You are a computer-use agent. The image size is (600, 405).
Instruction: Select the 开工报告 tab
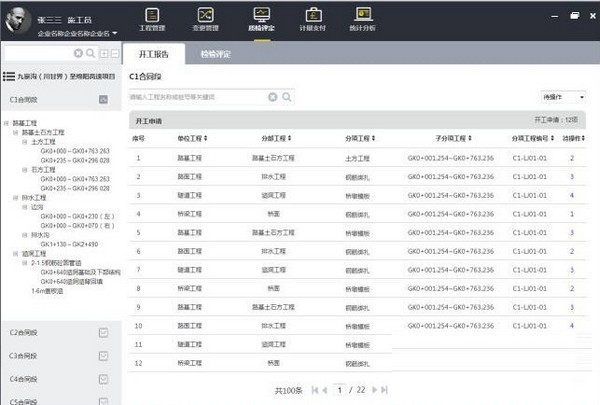[160, 55]
